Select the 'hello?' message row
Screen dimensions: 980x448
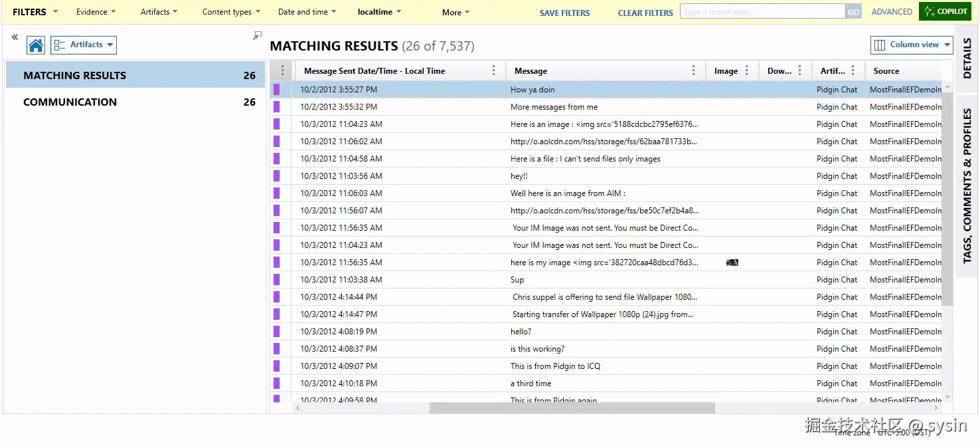coord(606,332)
